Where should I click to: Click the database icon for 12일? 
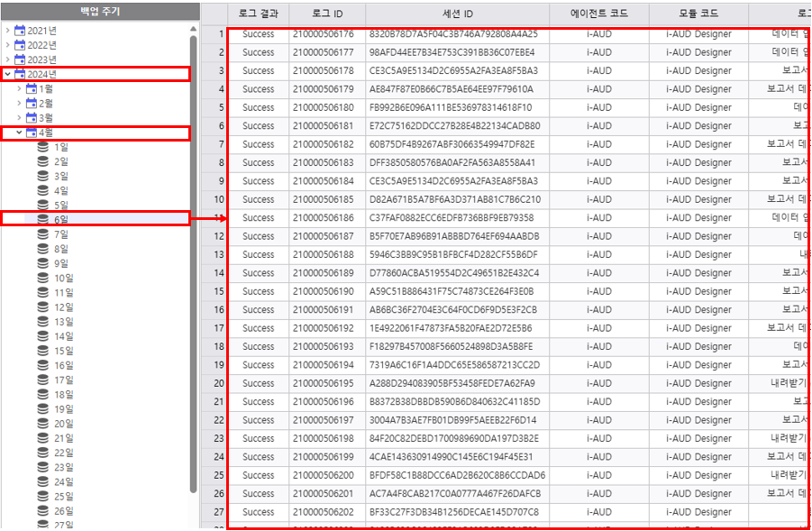coord(43,307)
